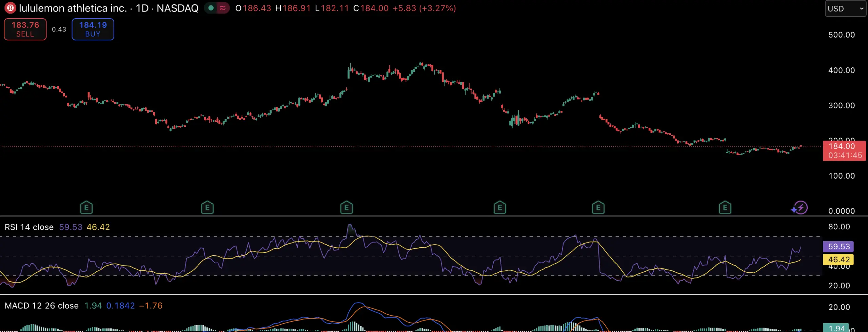Click the 1D interval label in the title
This screenshot has width=868, height=332.
point(142,8)
